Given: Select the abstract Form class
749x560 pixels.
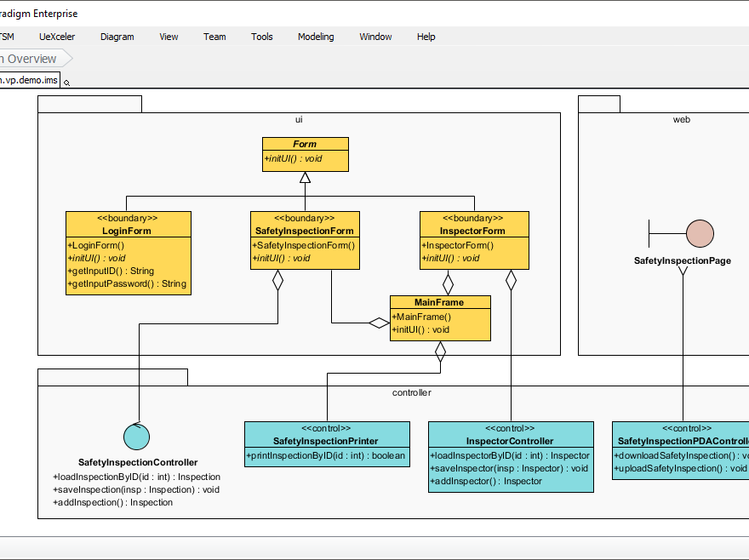Looking at the screenshot, I should 305,144.
